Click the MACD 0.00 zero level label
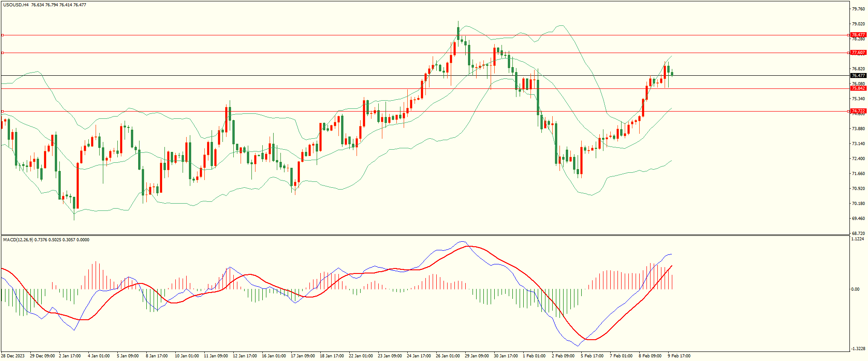 point(855,289)
